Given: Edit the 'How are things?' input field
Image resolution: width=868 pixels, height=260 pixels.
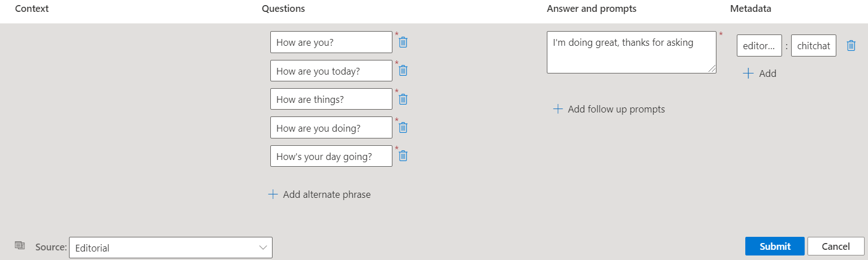Looking at the screenshot, I should [331, 99].
